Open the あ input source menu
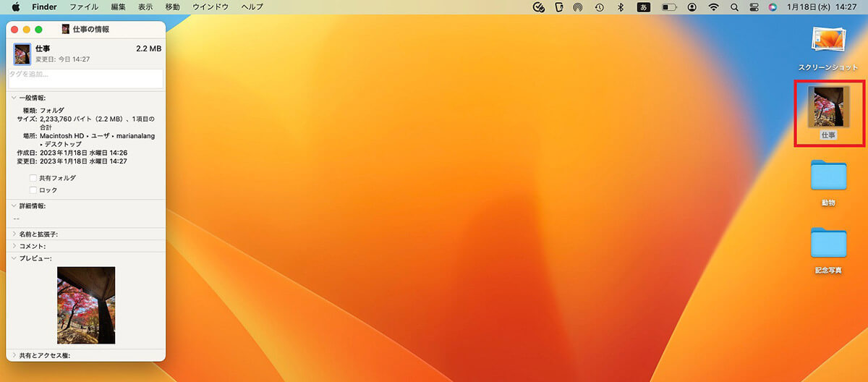The width and height of the screenshot is (868, 382). 643,7
